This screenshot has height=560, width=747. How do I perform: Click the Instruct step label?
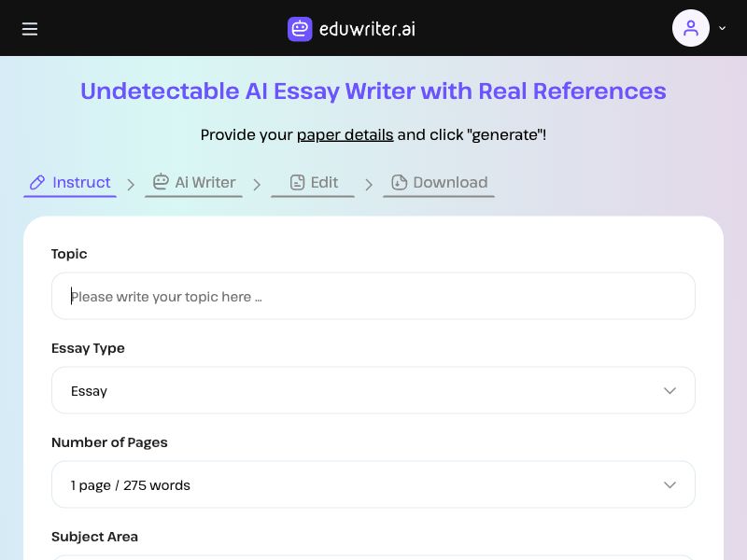(81, 182)
